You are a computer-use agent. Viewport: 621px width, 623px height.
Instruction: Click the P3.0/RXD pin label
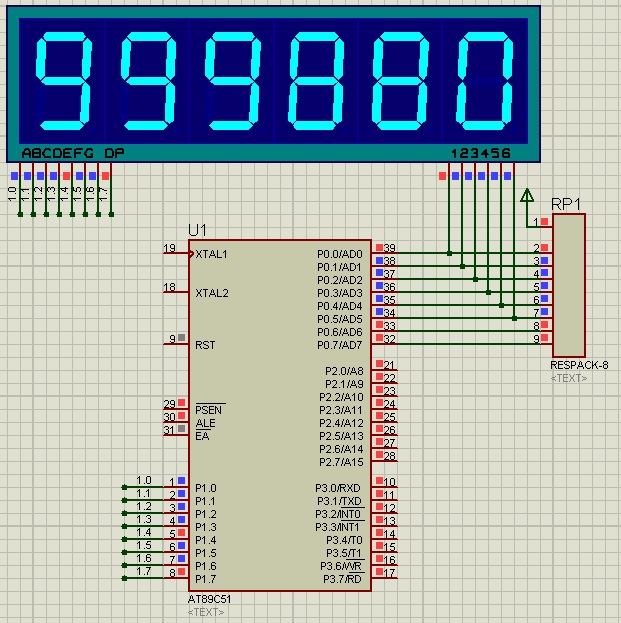[338, 488]
